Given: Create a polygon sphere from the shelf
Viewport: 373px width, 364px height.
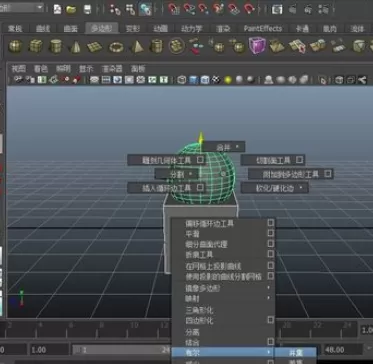Looking at the screenshot, I should pyautogui.click(x=15, y=46).
